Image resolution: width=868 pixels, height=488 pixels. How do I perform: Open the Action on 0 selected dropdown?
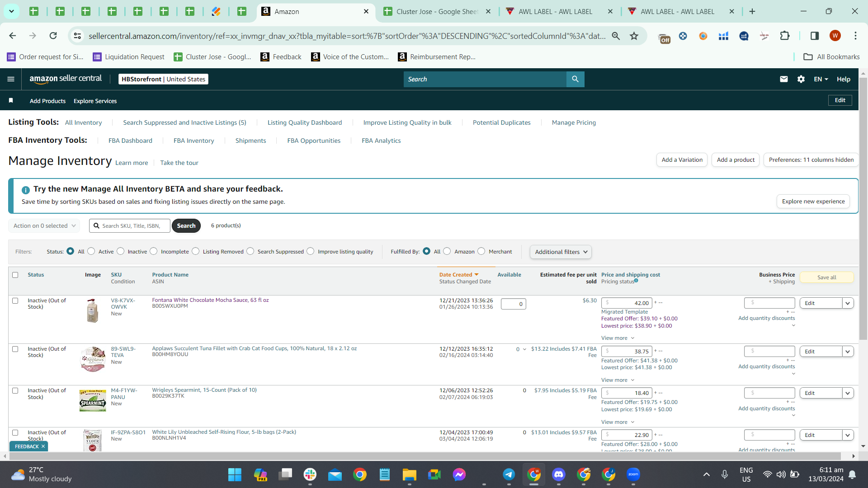click(x=44, y=225)
